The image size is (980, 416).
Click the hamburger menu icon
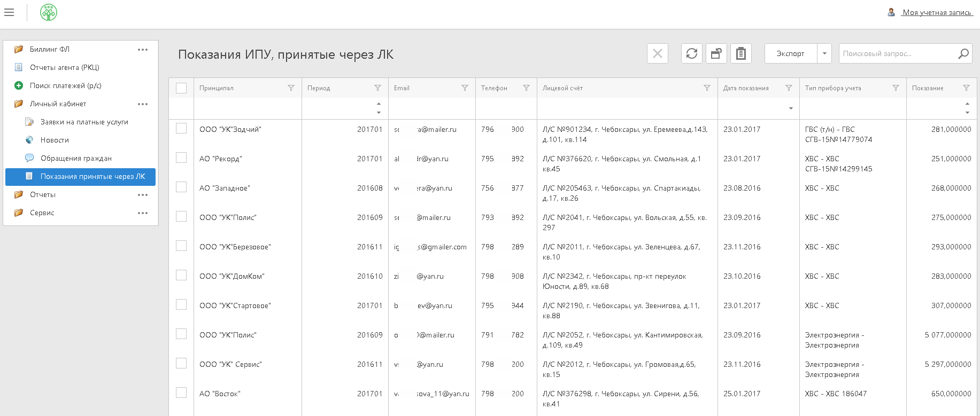click(x=9, y=12)
